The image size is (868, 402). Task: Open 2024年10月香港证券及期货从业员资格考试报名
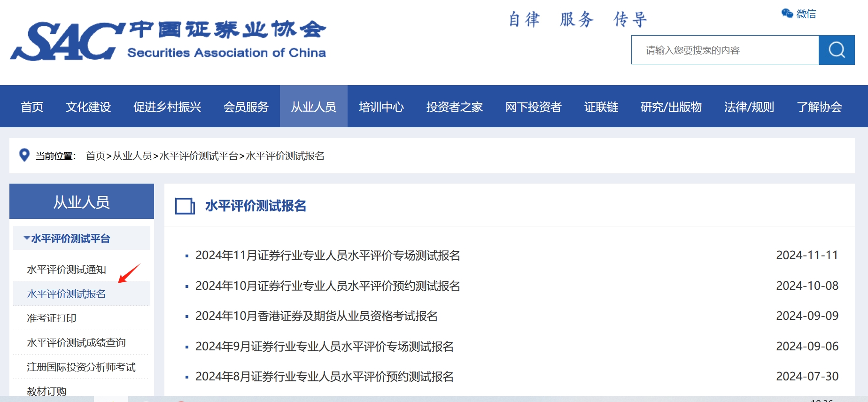317,316
